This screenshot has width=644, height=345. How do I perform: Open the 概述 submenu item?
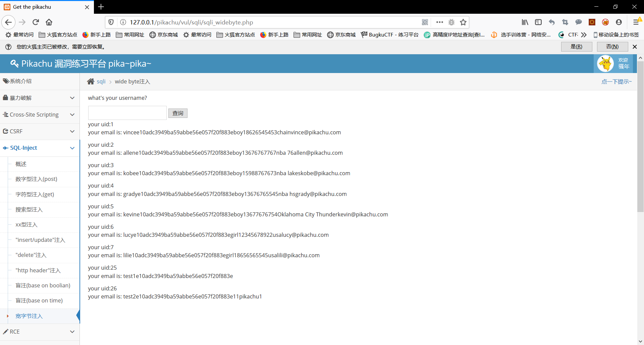tap(21, 164)
